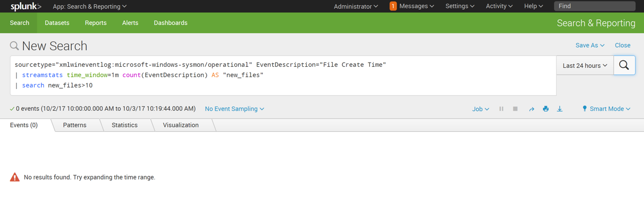Switch to the Statistics tab
This screenshot has height=211, width=644.
click(x=124, y=125)
